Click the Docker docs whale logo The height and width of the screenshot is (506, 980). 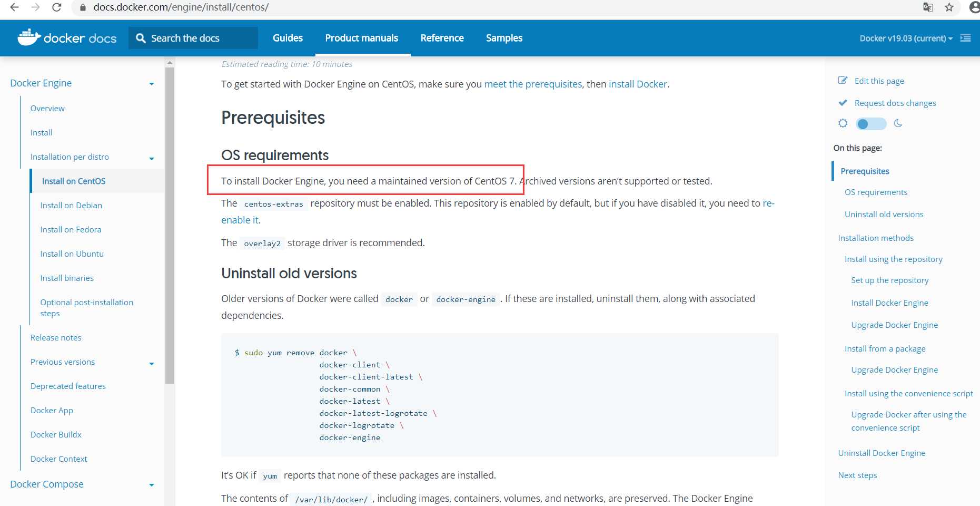29,37
